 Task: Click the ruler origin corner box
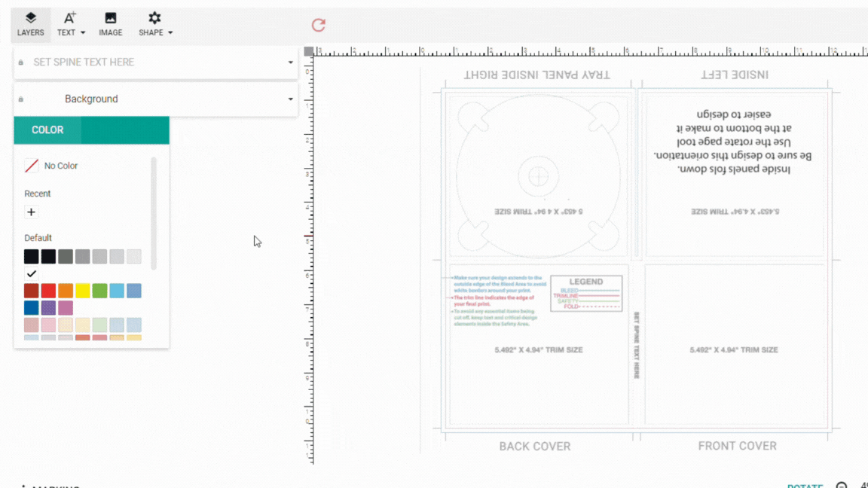pyautogui.click(x=309, y=52)
